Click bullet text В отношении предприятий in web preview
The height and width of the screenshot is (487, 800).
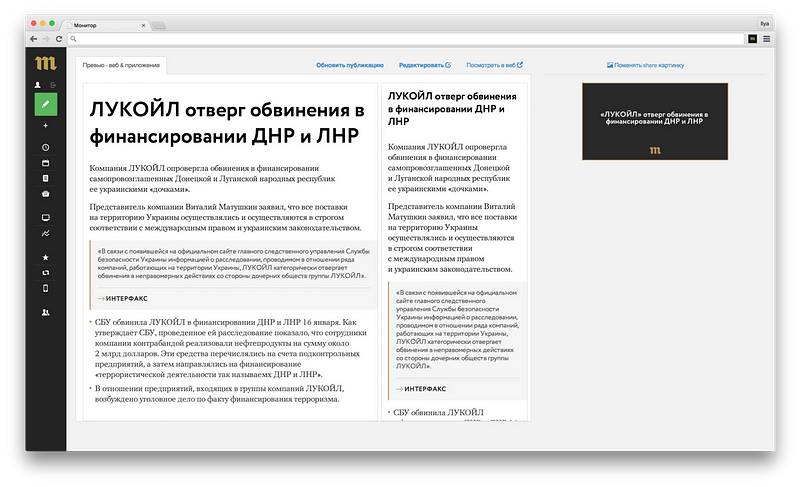(219, 394)
